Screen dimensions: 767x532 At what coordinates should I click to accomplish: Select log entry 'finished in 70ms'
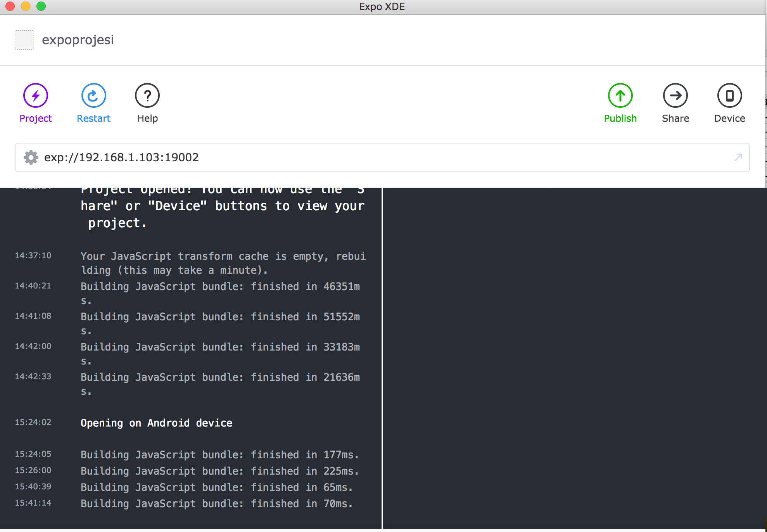point(217,503)
